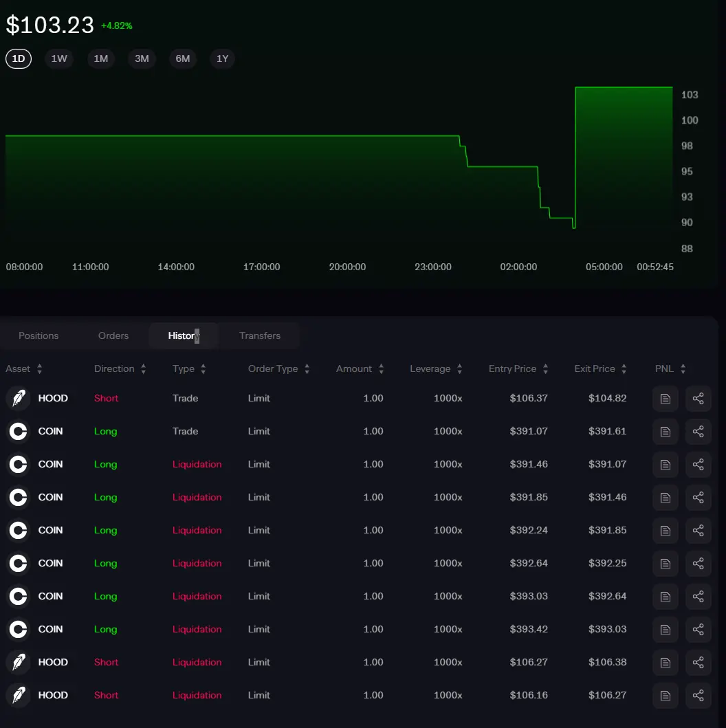This screenshot has height=728, width=726.
Task: View details of COIN liquidation entered at $391.46
Action: click(665, 464)
